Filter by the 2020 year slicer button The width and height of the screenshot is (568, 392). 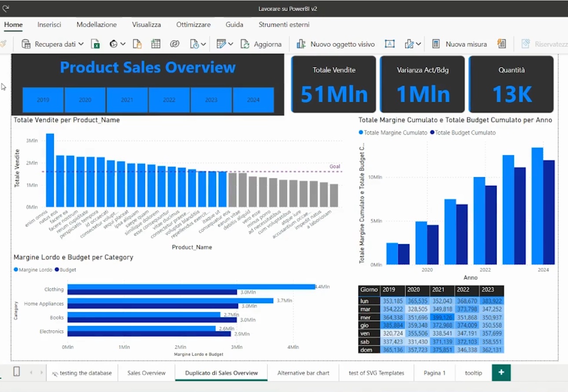tap(85, 100)
